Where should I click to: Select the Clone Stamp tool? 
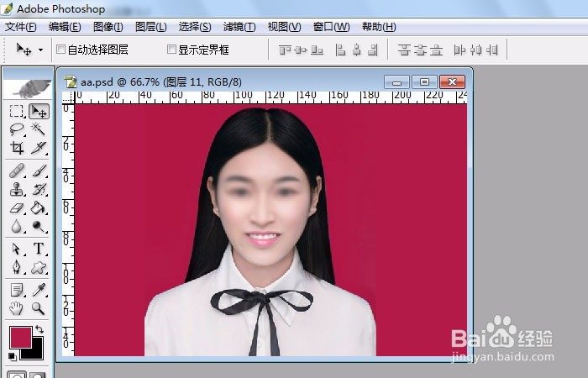[x=16, y=189]
